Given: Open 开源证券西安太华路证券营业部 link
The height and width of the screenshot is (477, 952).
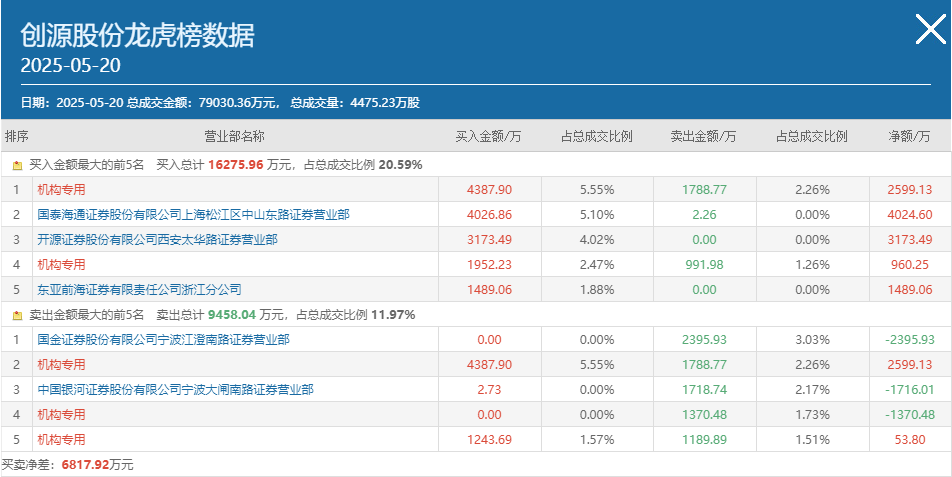Looking at the screenshot, I should coord(157,240).
